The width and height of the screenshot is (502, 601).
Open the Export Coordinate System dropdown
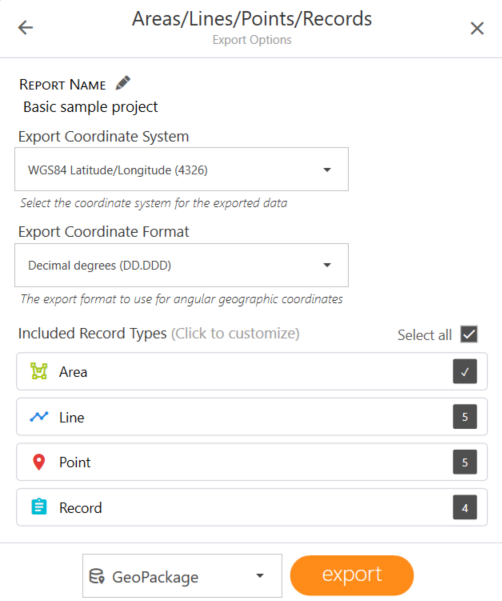(182, 169)
